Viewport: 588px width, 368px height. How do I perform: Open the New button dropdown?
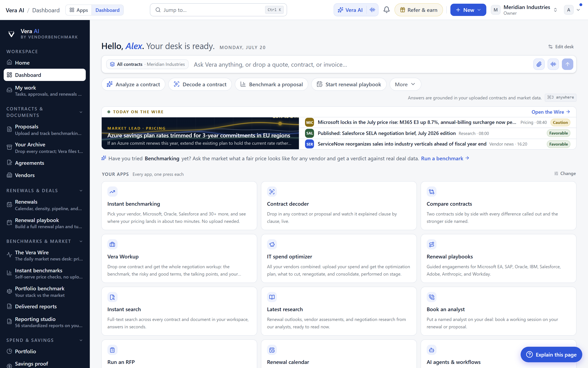pyautogui.click(x=468, y=10)
